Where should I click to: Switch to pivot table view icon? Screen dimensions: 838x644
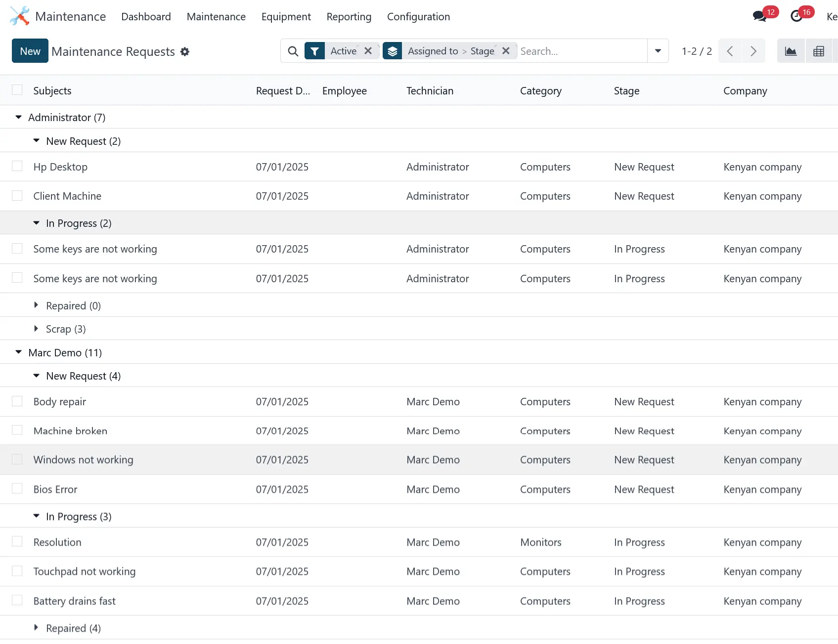point(818,51)
